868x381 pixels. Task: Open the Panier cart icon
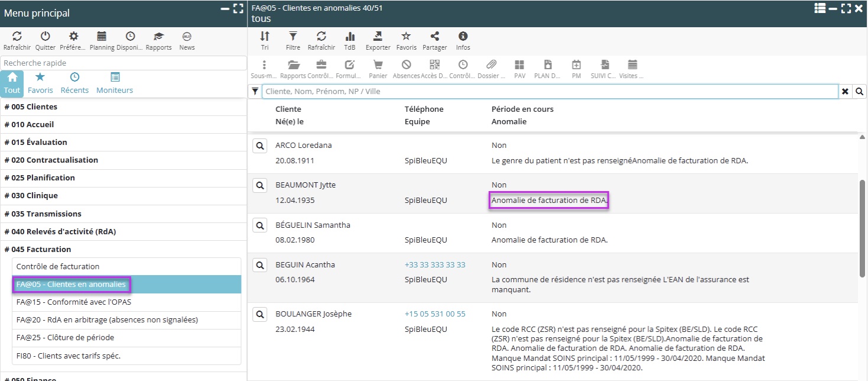point(378,65)
